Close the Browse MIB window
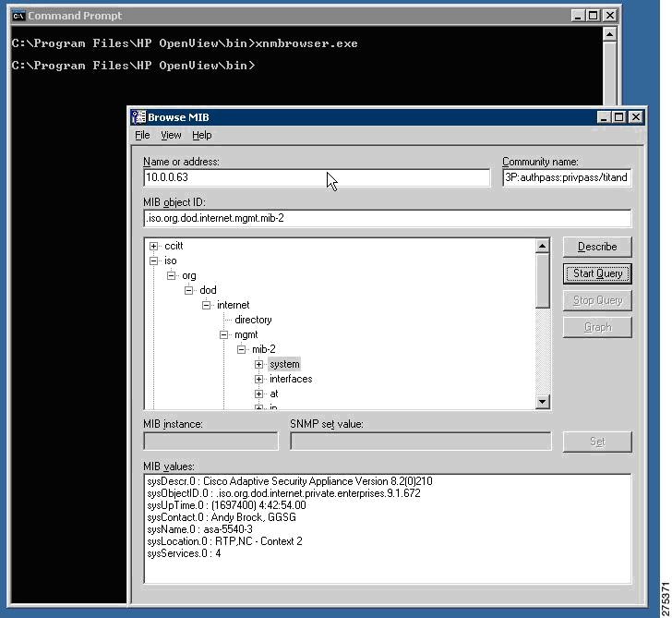The height and width of the screenshot is (618, 672). 636,117
